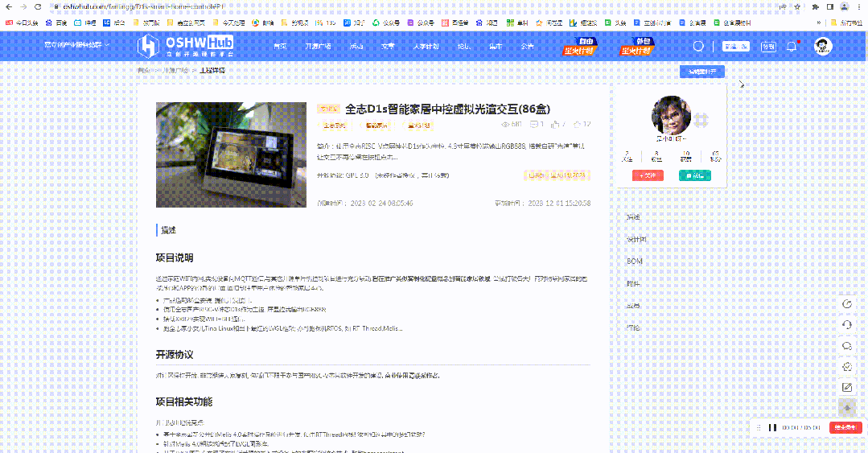Pause the screen recording
This screenshot has width=868, height=453.
pyautogui.click(x=772, y=428)
